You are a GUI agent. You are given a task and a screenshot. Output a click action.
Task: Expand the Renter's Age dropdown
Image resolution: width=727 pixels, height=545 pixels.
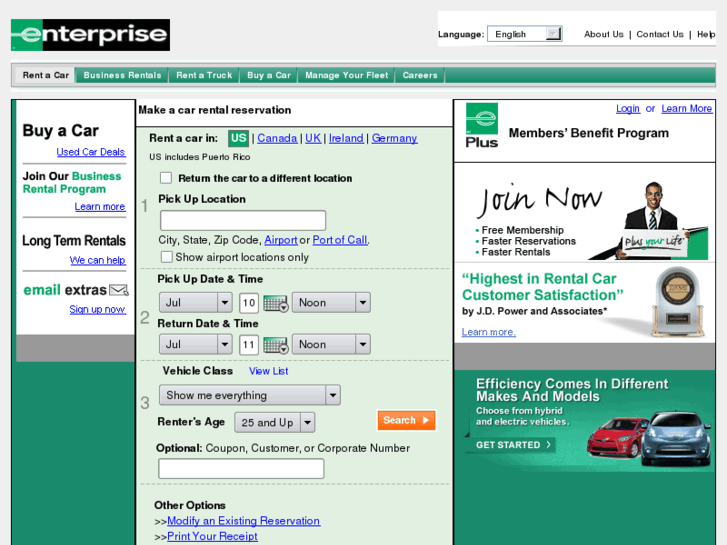pyautogui.click(x=274, y=423)
